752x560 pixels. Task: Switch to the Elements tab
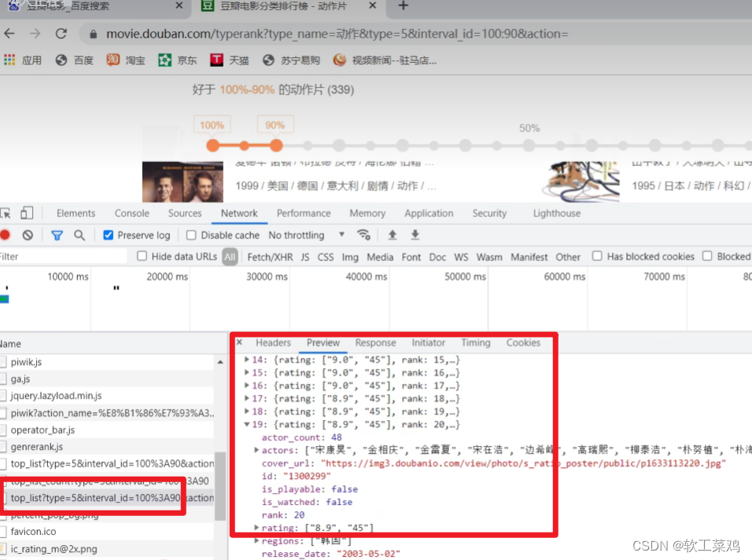(76, 213)
